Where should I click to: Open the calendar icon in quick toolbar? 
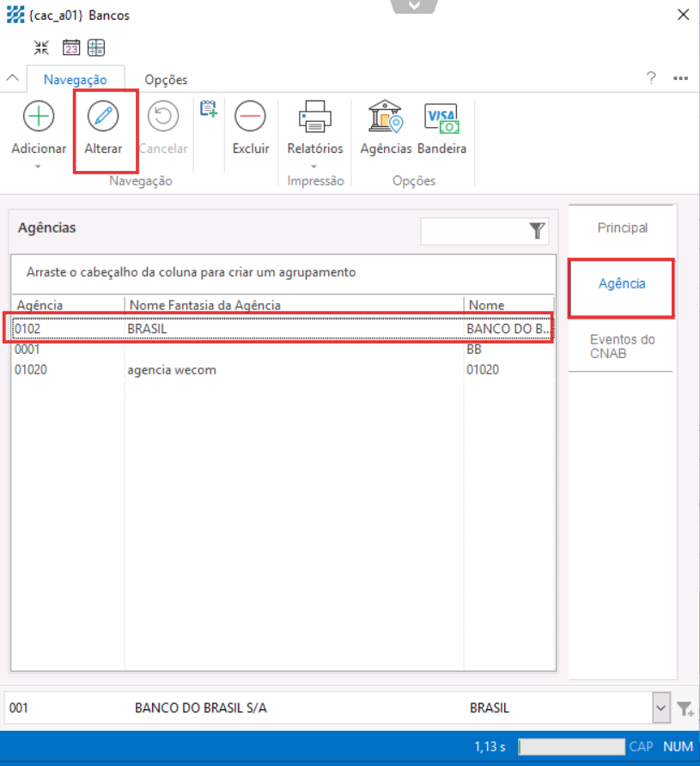click(71, 48)
